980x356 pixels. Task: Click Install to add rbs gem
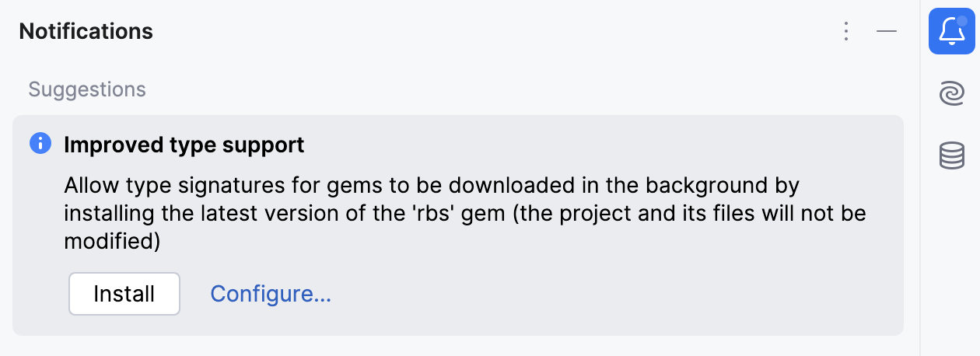pyautogui.click(x=124, y=294)
